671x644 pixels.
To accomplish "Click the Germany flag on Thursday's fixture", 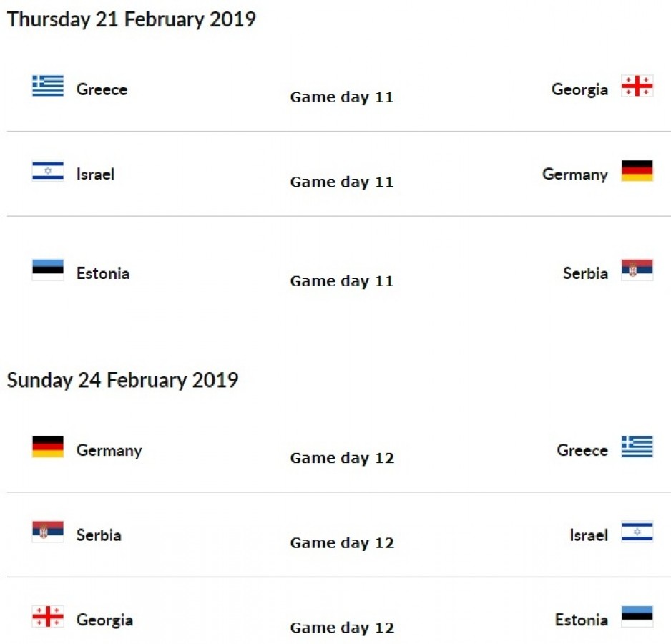I will click(637, 171).
